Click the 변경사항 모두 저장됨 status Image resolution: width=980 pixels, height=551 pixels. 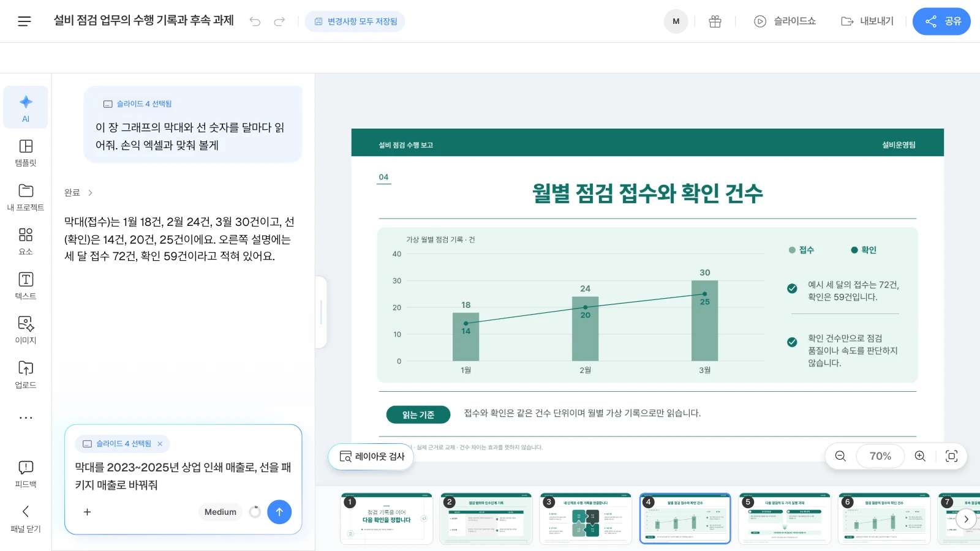pos(355,21)
